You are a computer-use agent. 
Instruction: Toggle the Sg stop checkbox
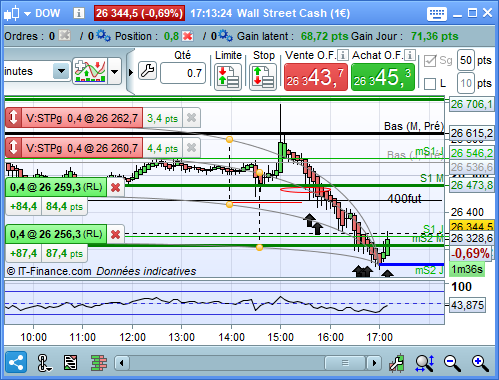[430, 61]
